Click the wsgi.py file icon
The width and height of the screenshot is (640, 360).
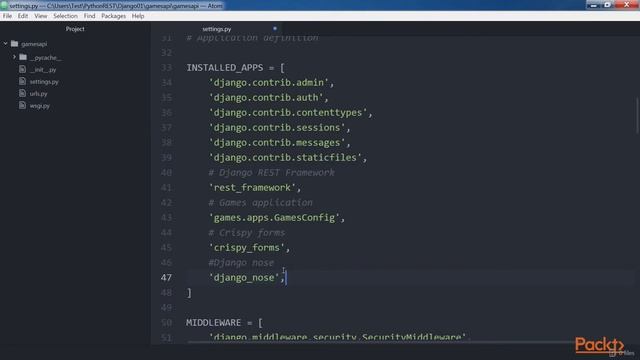click(x=22, y=105)
